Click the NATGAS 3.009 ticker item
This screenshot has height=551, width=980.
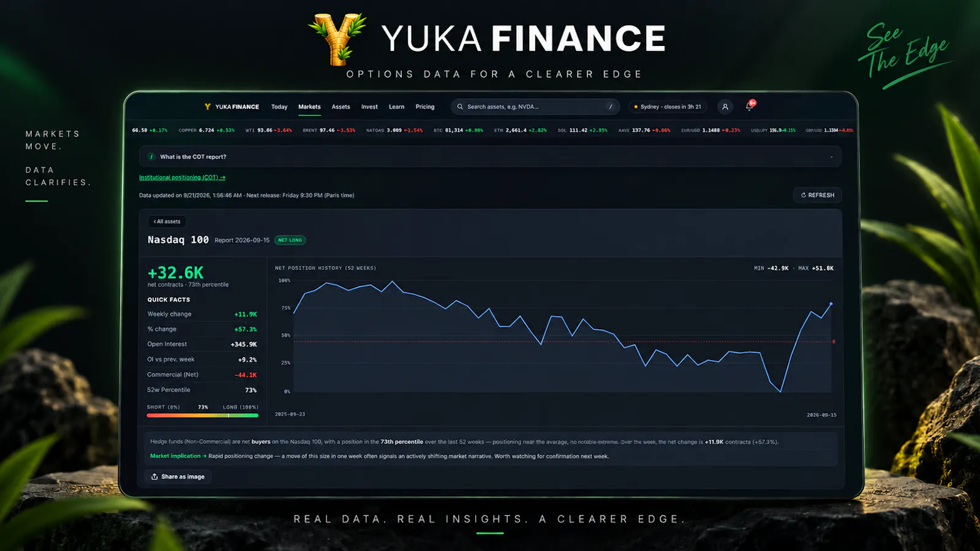click(x=394, y=130)
